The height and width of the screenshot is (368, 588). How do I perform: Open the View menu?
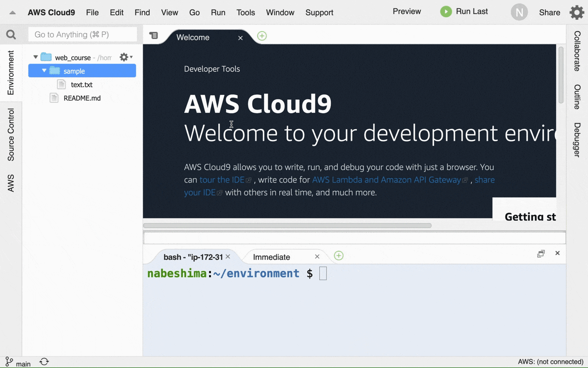pos(170,12)
